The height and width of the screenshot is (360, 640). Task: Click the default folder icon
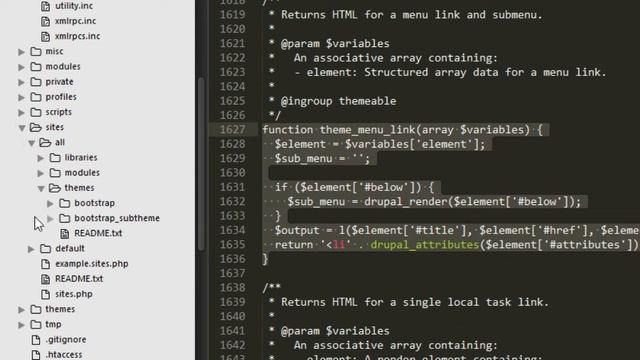click(45, 248)
